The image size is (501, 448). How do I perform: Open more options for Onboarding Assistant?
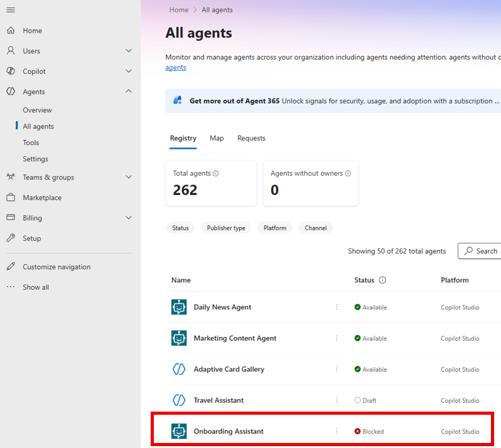point(337,431)
